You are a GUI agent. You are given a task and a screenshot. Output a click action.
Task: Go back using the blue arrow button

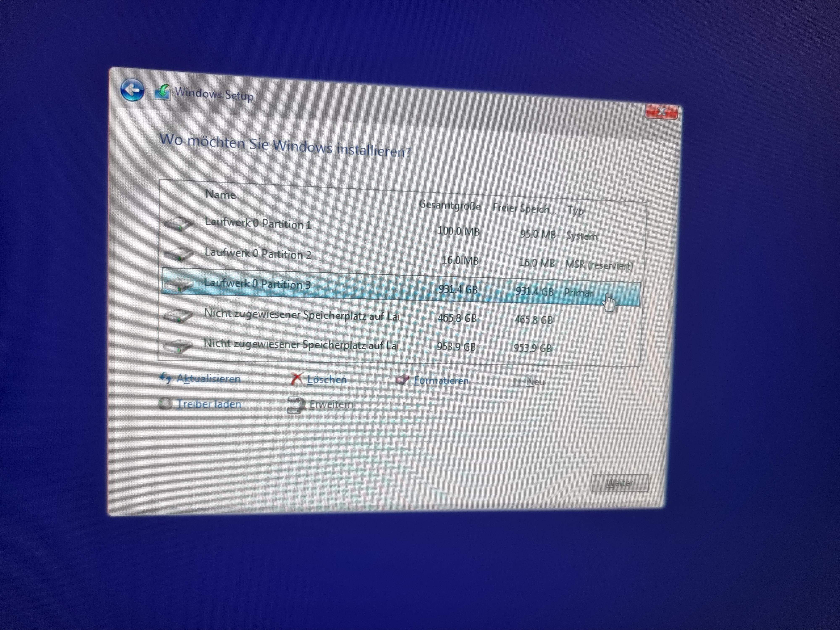[132, 90]
